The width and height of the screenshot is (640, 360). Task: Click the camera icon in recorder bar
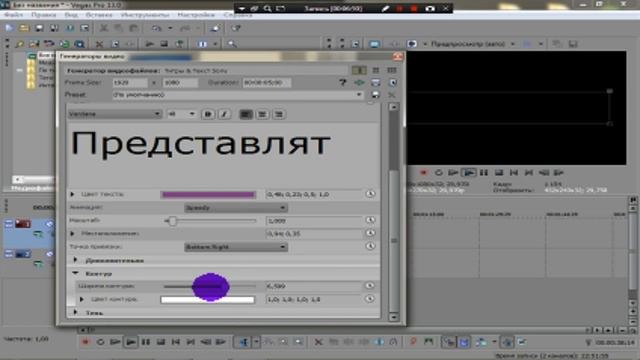tap(430, 8)
